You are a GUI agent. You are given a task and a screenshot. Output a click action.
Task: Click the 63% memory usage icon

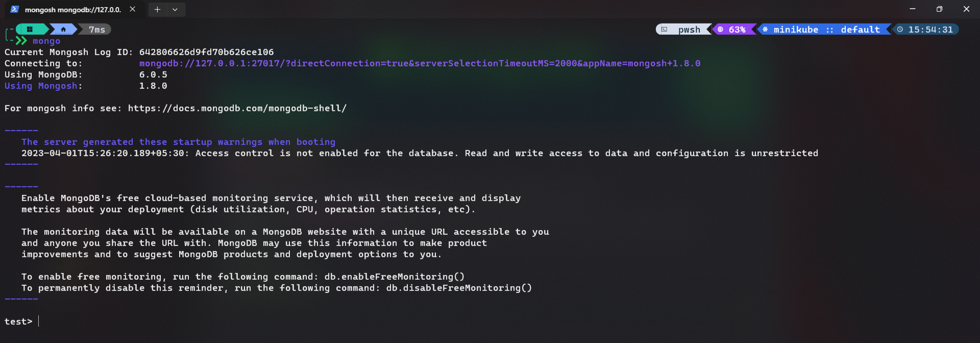[721, 30]
